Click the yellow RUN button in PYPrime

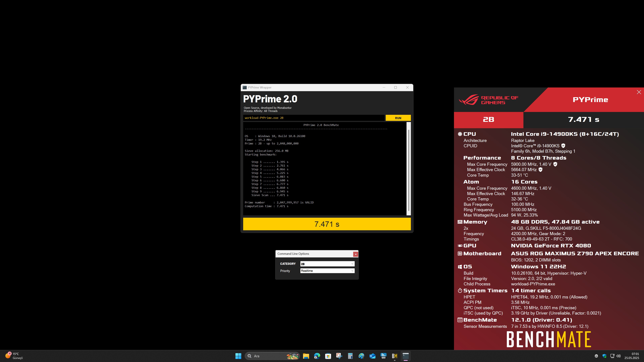(x=398, y=118)
